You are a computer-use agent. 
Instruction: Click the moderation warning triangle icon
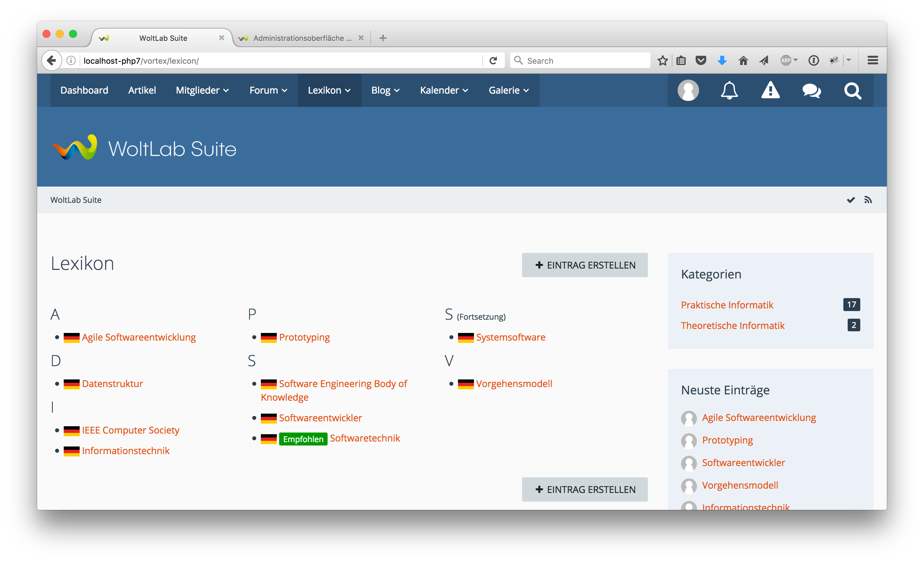coord(770,90)
